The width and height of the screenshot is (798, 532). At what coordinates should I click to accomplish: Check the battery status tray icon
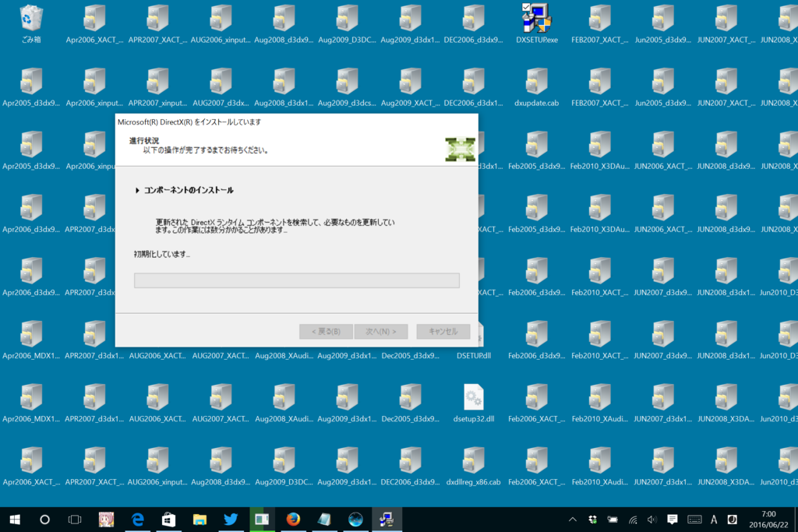click(613, 520)
